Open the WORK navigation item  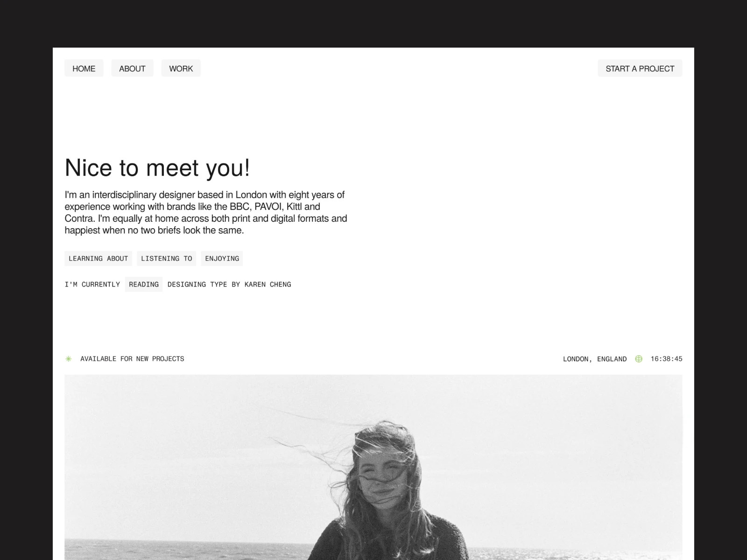(x=181, y=69)
